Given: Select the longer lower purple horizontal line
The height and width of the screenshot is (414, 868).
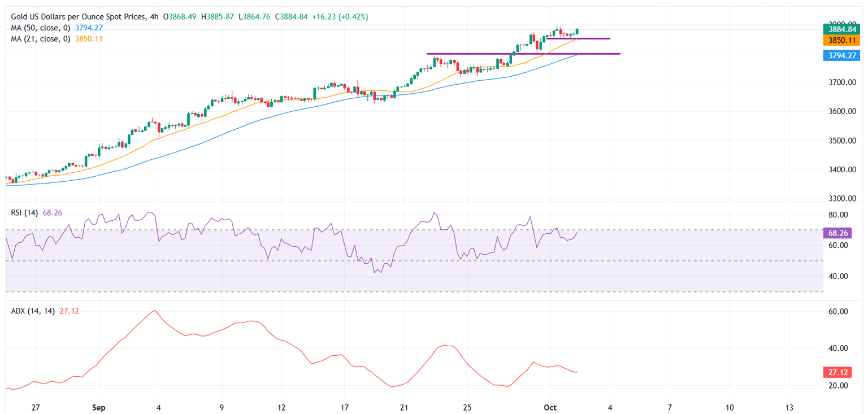Looking at the screenshot, I should click(x=523, y=54).
